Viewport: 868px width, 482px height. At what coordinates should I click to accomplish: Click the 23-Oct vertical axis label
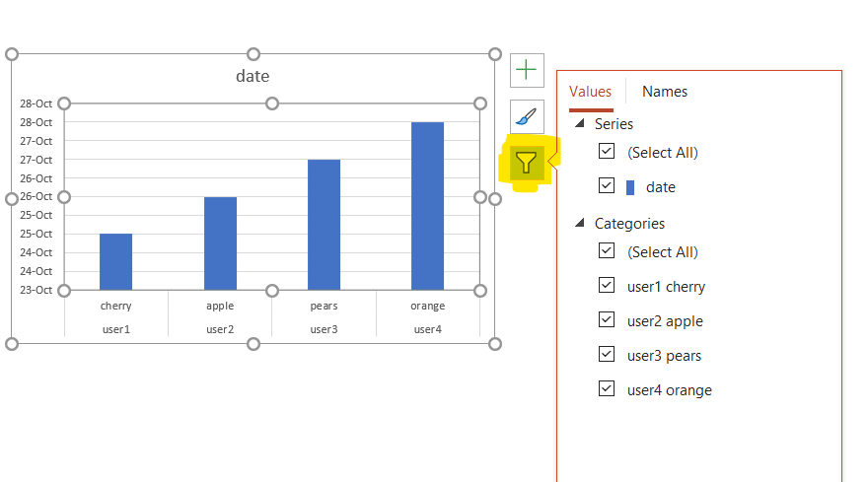click(36, 290)
